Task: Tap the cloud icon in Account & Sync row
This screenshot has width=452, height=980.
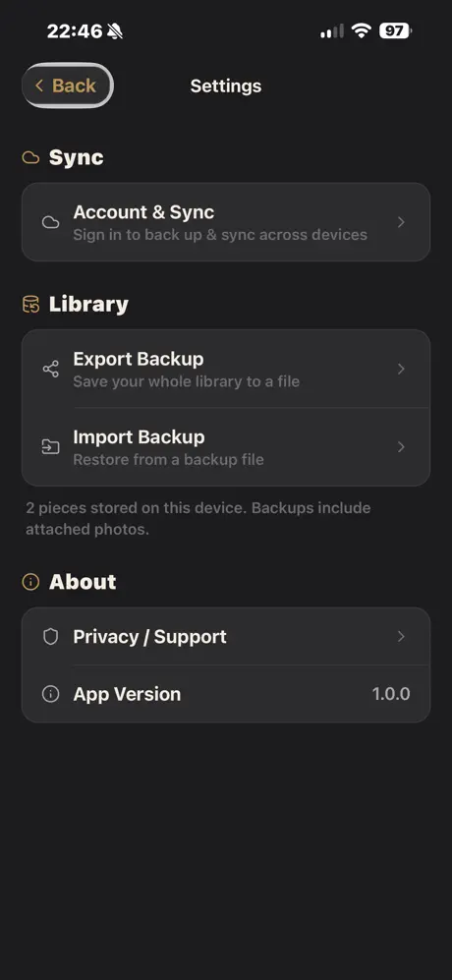Action: click(x=51, y=222)
